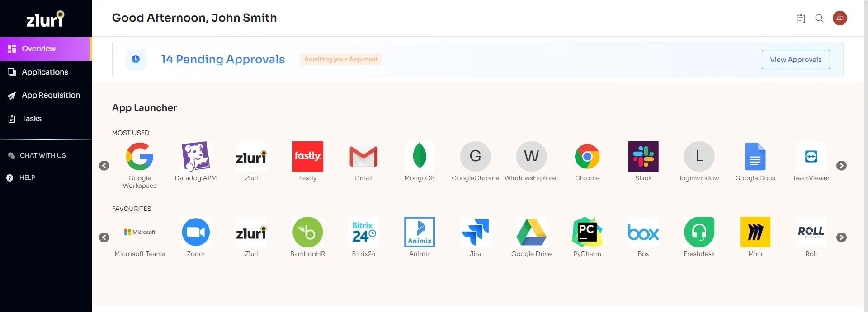Open the MongoDB leaf icon
This screenshot has width=868, height=312.
tap(420, 157)
